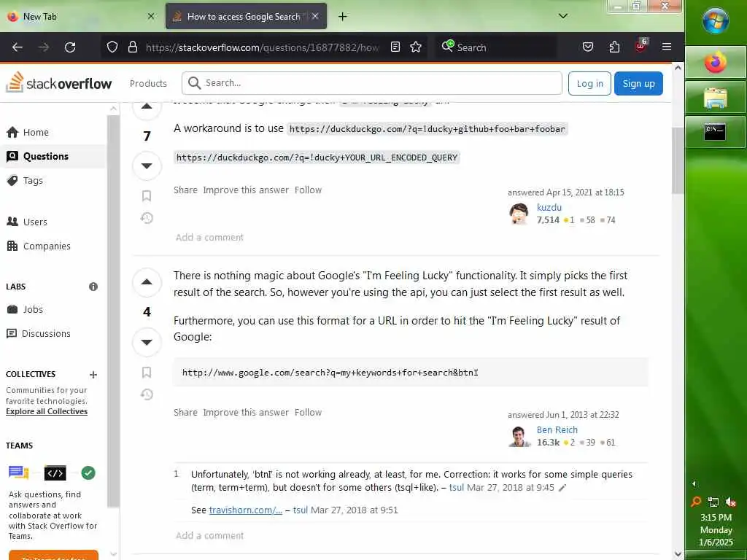Image resolution: width=747 pixels, height=560 pixels.
Task: Open the Products menu
Action: 148,83
